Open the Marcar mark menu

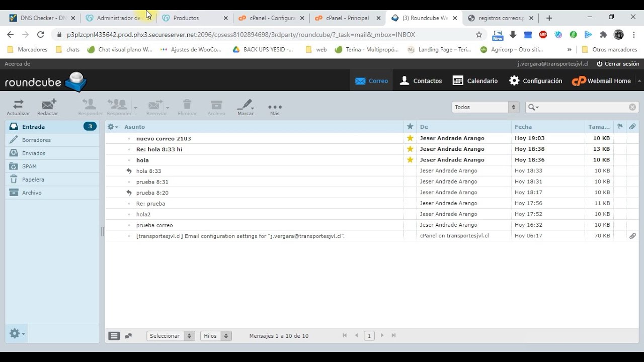coord(246,107)
